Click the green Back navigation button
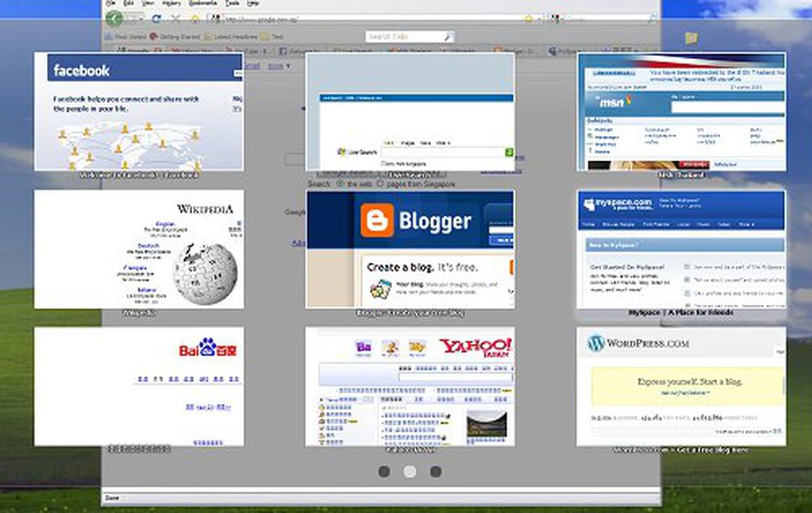 tap(114, 19)
